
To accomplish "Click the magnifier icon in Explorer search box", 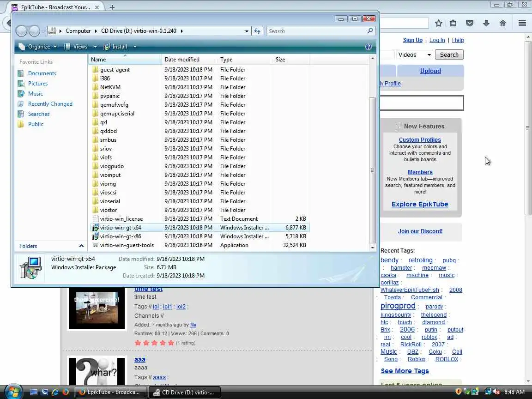I will 370,31.
